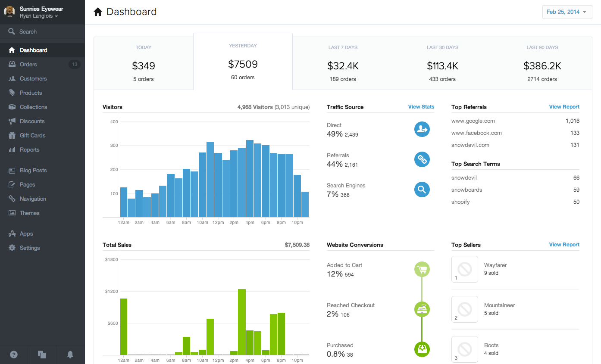Click the Navigation link icon
The width and height of the screenshot is (601, 364).
click(12, 199)
